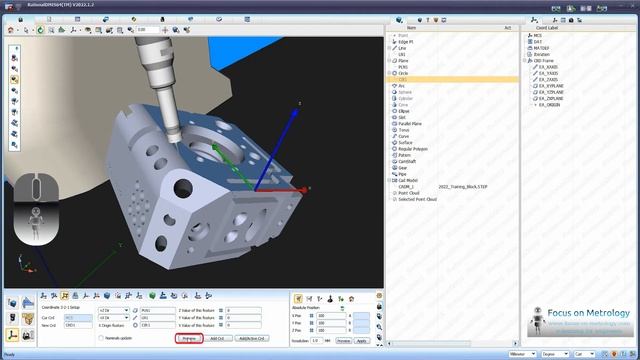
Task: Click Preview button next to Apply
Action: (x=343, y=341)
